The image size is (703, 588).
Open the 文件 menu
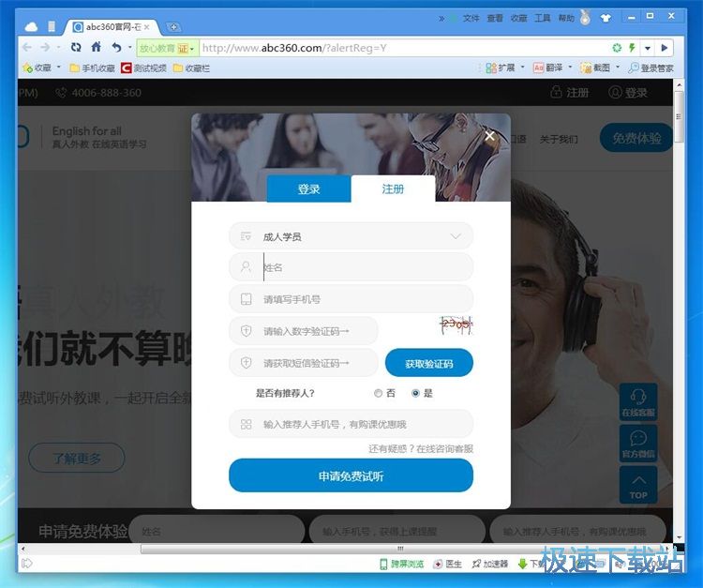tap(471, 18)
